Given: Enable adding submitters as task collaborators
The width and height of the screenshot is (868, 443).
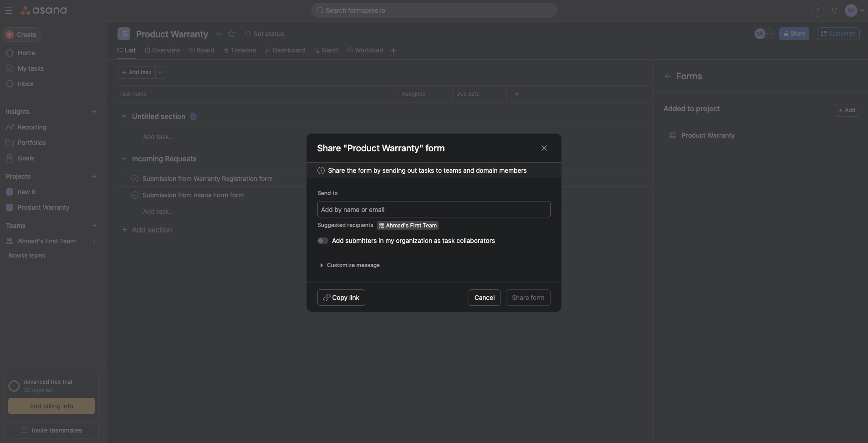Looking at the screenshot, I should point(322,241).
